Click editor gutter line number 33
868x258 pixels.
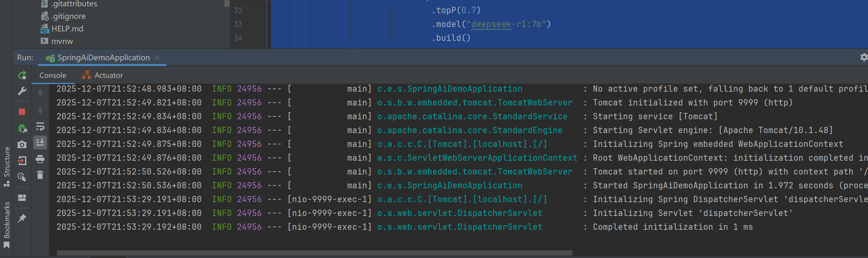(x=238, y=24)
